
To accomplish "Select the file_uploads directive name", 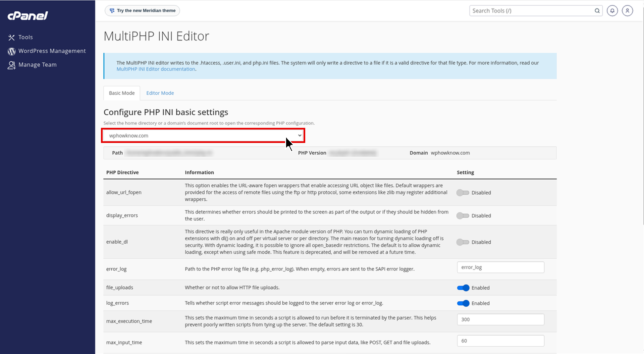I will point(120,288).
